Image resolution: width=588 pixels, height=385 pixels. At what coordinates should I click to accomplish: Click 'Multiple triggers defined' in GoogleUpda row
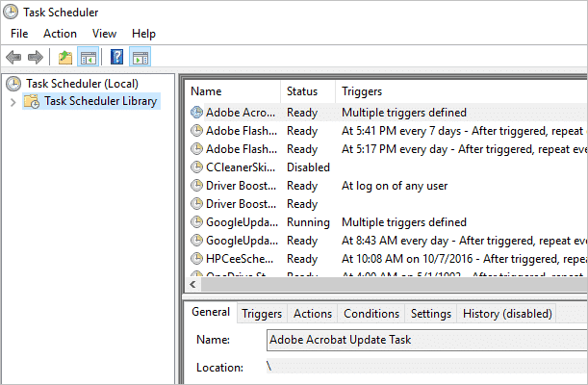click(x=404, y=222)
